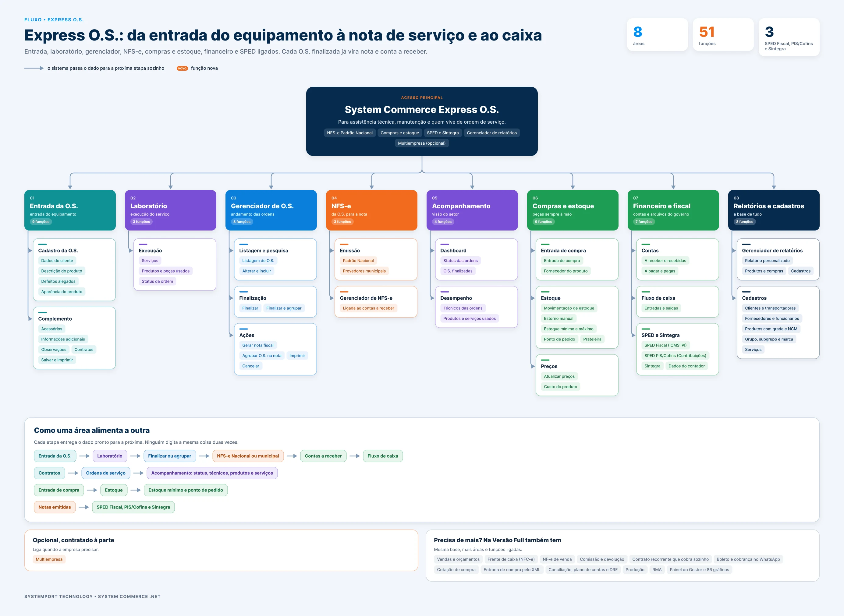
Task: Select the 'Provedores municipais' chip
Action: click(x=364, y=271)
